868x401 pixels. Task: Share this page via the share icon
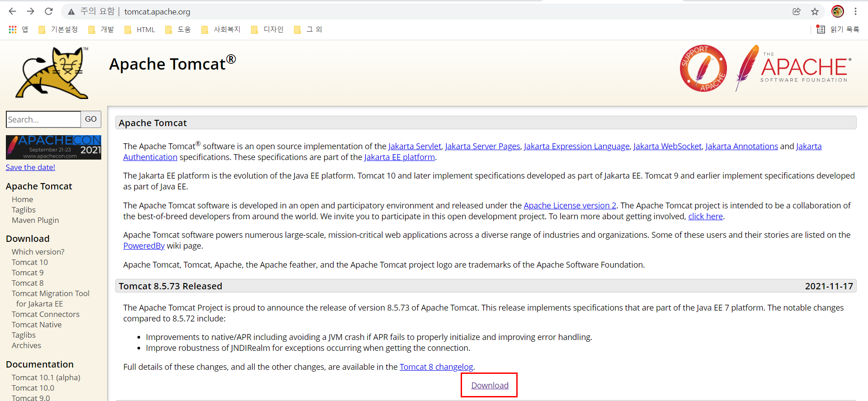[797, 12]
